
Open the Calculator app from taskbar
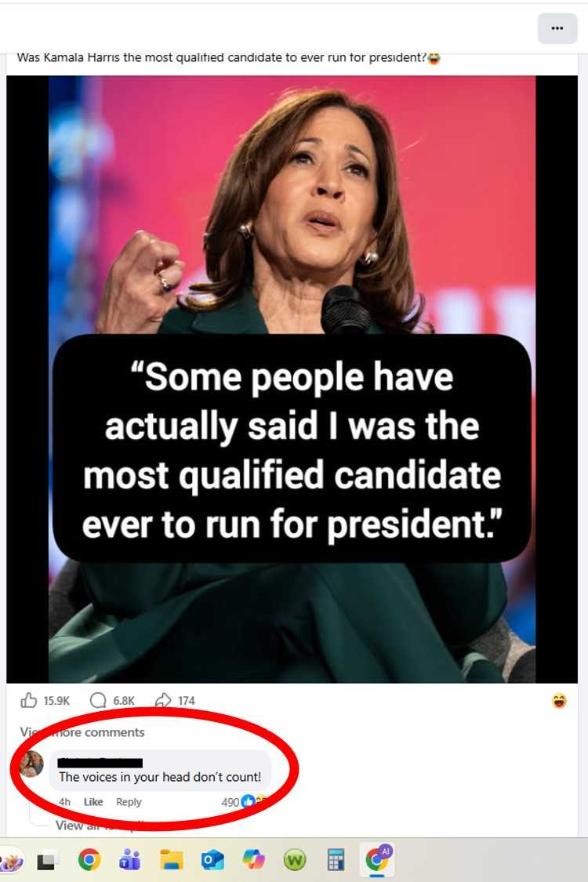336,860
